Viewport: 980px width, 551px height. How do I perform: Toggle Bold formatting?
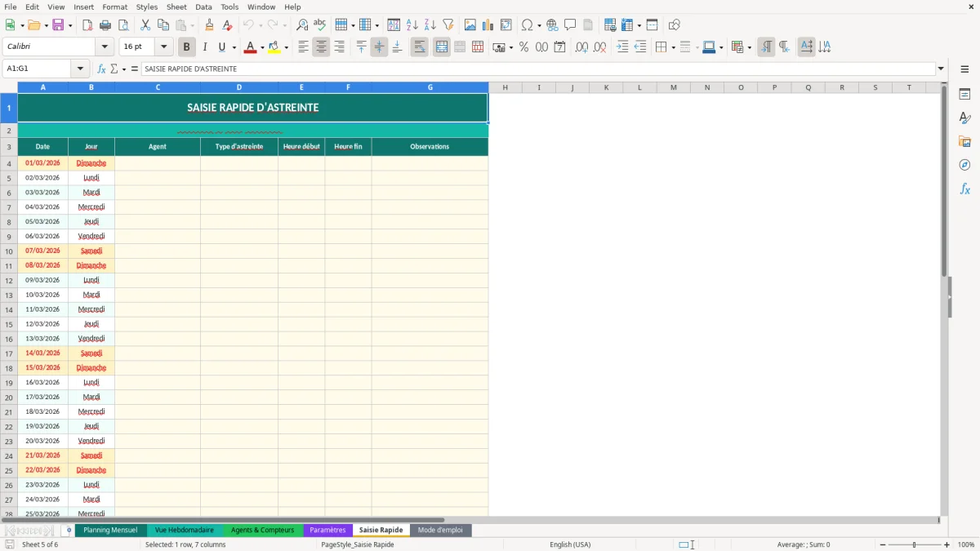click(186, 47)
